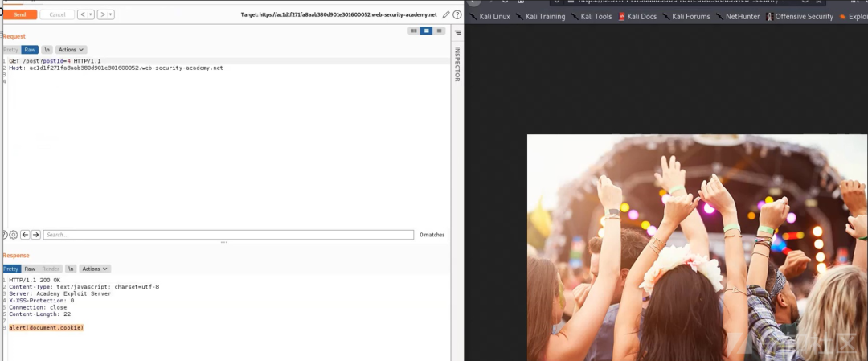Click the Connection: close header
This screenshot has width=868, height=361.
coord(38,307)
